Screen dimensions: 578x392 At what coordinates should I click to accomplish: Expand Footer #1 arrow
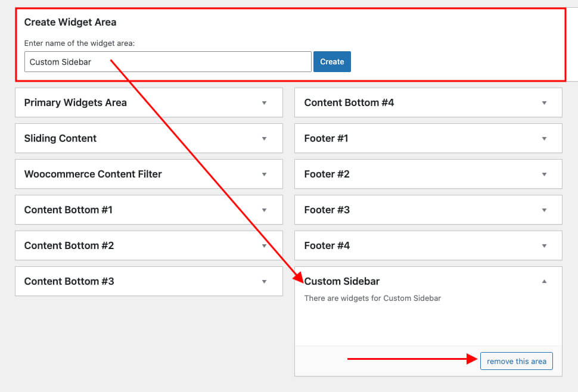pos(544,139)
